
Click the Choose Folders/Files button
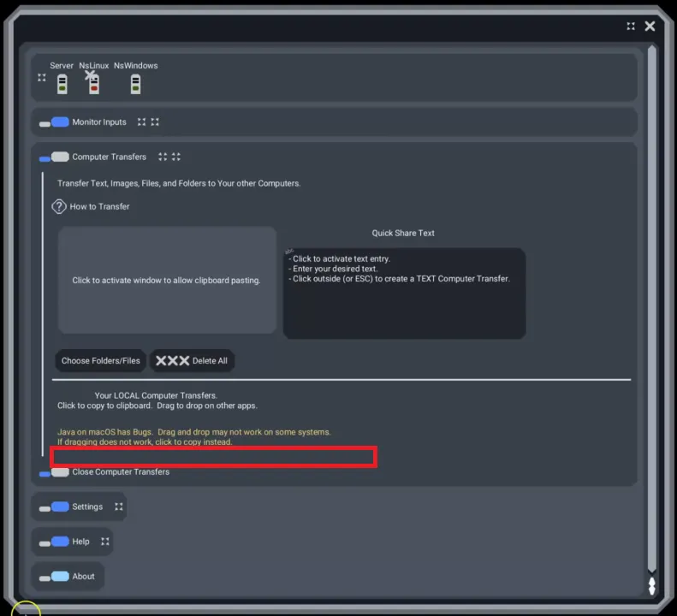(101, 361)
